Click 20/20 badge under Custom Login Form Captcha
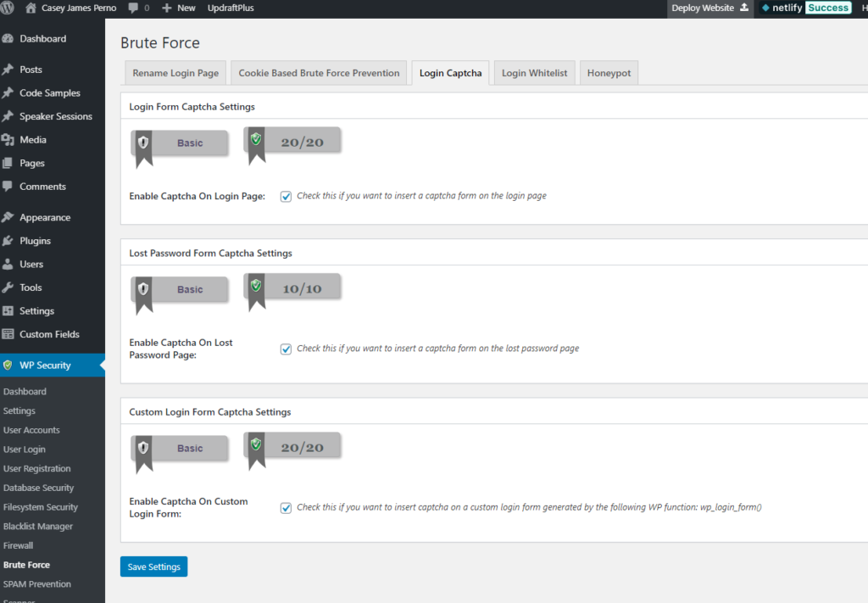The height and width of the screenshot is (603, 868). 292,450
